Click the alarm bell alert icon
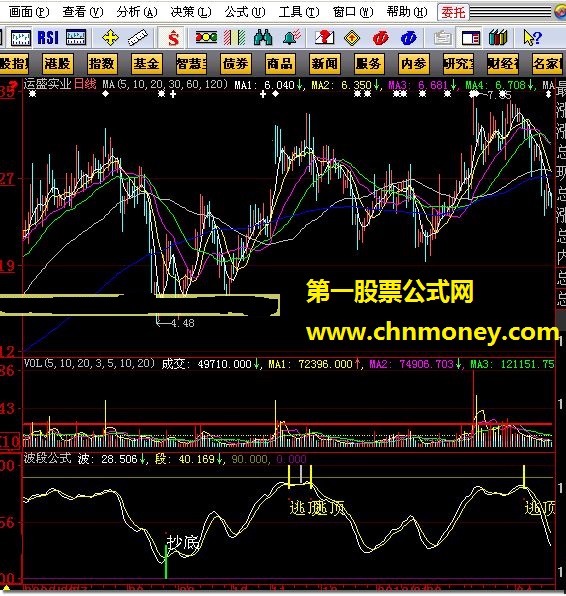The height and width of the screenshot is (596, 566). point(292,37)
